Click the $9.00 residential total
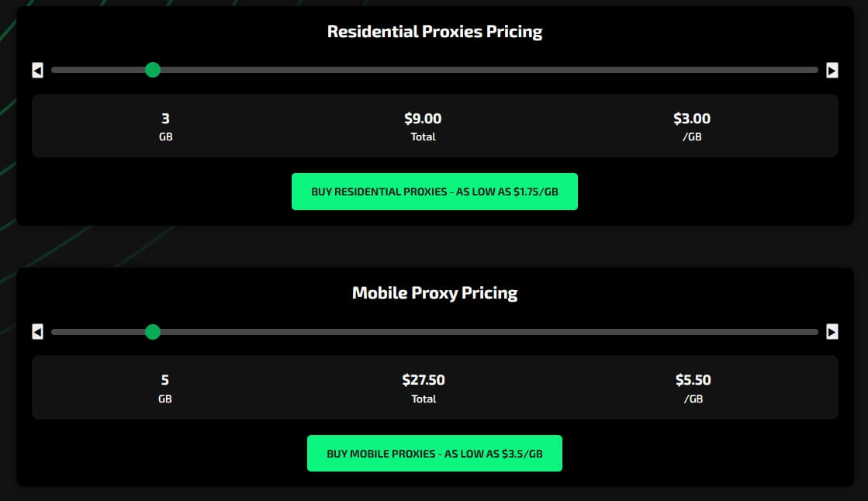 (423, 119)
